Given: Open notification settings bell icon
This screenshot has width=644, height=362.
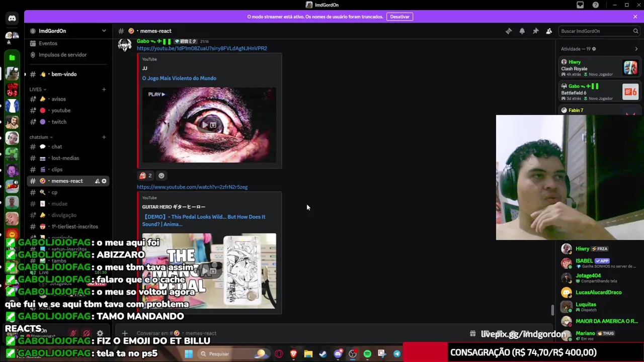Looking at the screenshot, I should [522, 31].
